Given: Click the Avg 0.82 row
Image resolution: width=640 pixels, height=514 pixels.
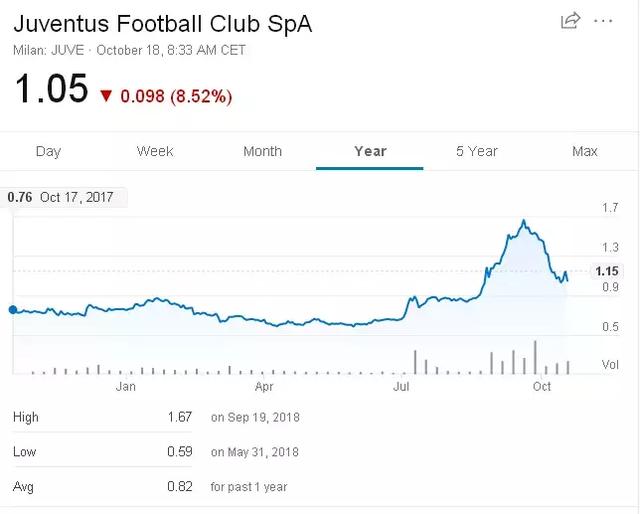Looking at the screenshot, I should click(150, 487).
